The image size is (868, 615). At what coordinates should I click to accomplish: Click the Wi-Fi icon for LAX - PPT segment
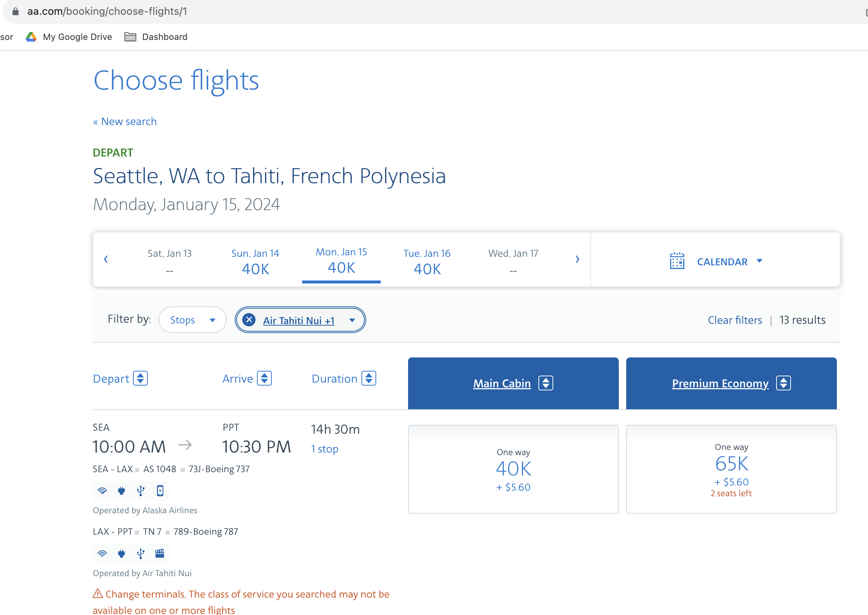pos(102,554)
